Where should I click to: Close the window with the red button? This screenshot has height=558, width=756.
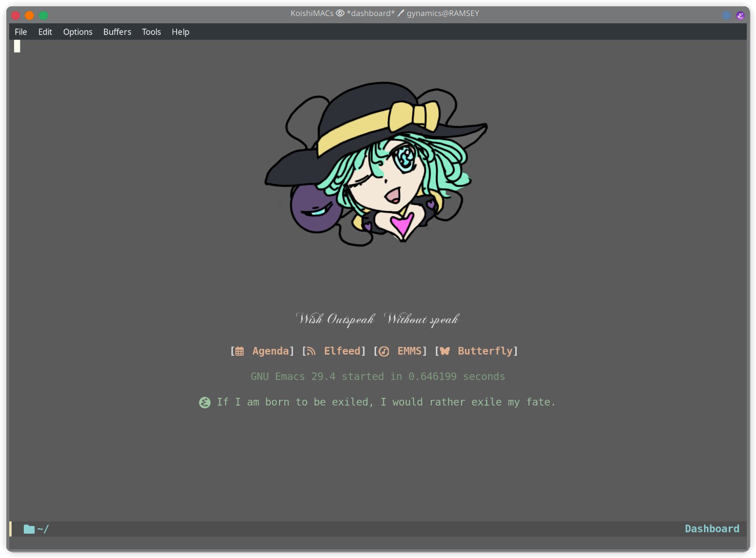[x=16, y=16]
